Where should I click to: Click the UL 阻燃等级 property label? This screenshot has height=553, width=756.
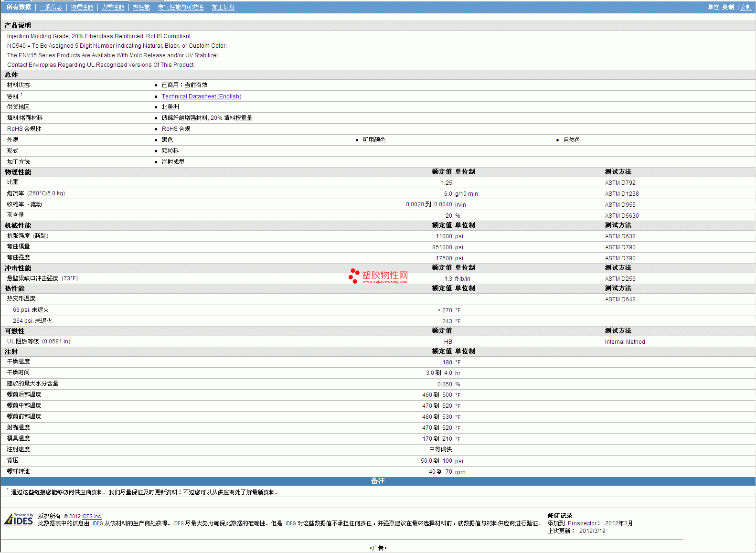[x=38, y=341]
